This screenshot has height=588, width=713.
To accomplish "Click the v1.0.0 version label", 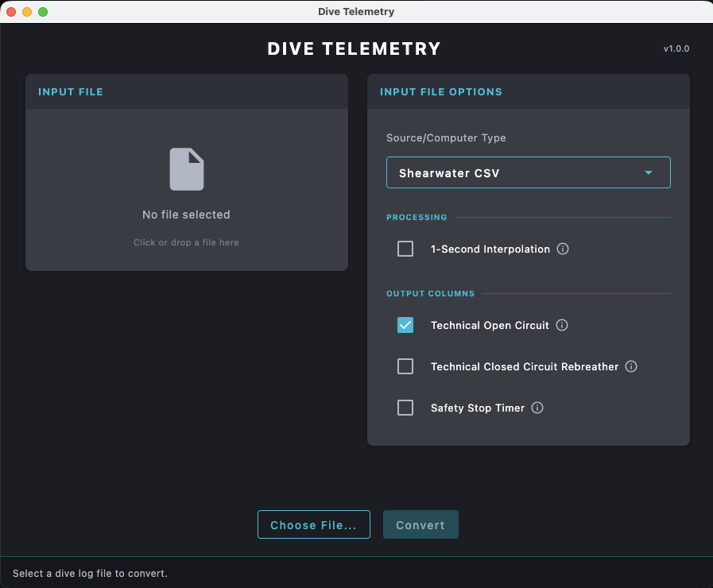I will (676, 48).
